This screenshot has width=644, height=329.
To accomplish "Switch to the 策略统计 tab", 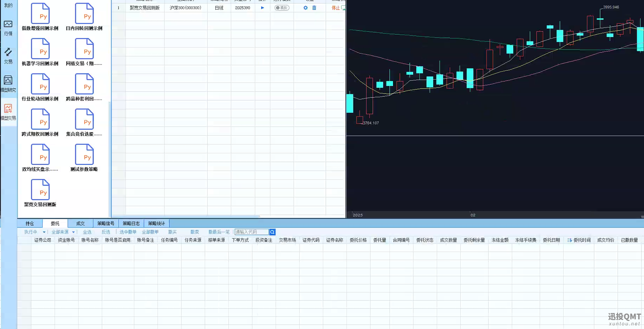I will pyautogui.click(x=157, y=223).
